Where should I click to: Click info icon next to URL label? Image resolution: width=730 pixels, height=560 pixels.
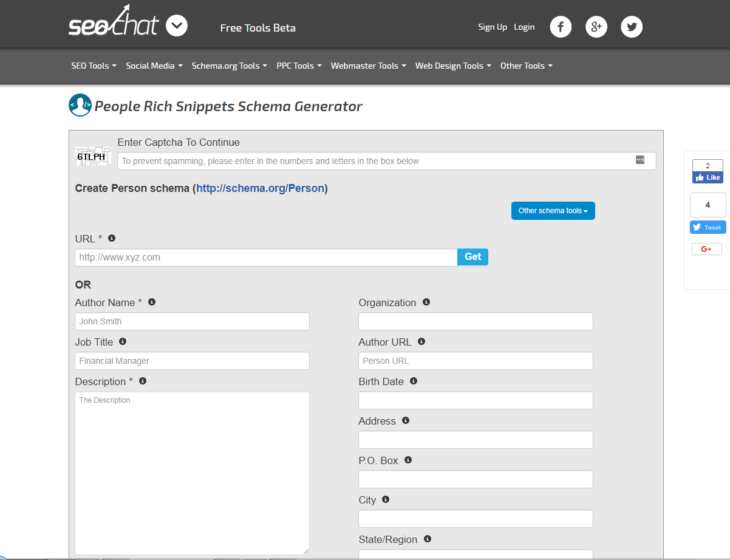(x=112, y=238)
